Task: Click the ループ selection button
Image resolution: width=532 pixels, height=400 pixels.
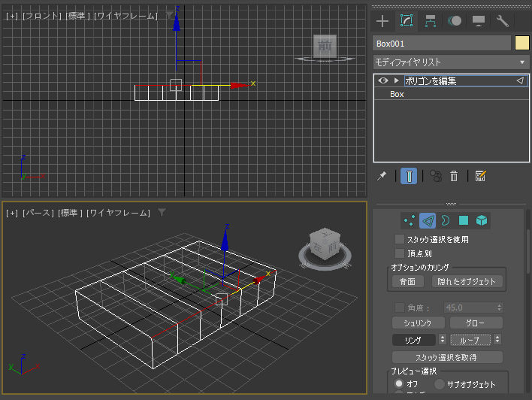Action: 470,340
